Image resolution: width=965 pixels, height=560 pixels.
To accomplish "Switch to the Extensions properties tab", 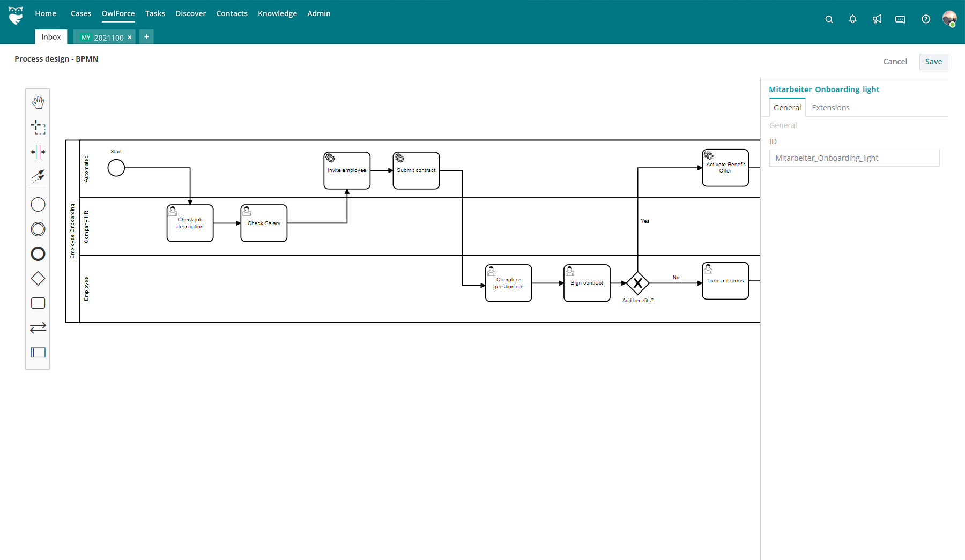I will click(x=830, y=108).
